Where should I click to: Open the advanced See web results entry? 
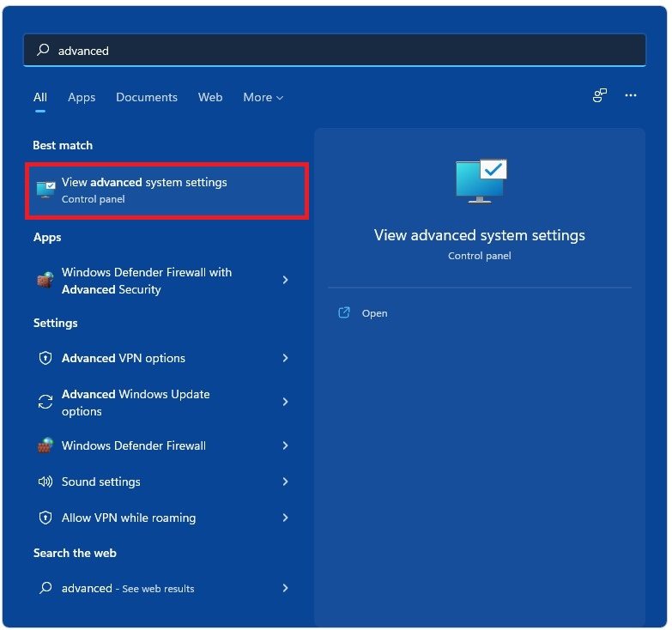tap(163, 588)
